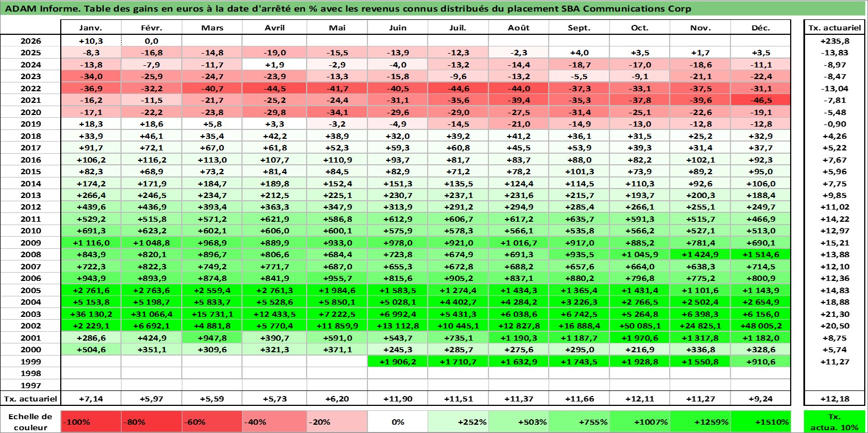Click the +1510% bright green legend swatch

click(x=761, y=421)
